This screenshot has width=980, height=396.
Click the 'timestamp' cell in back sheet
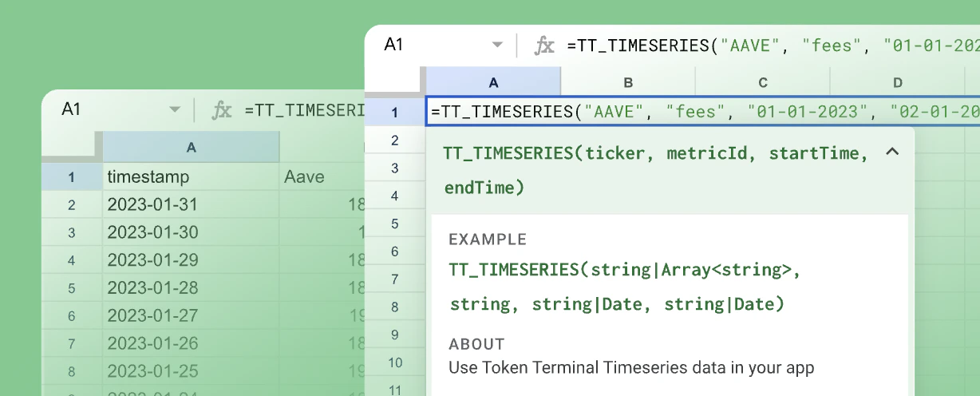[191, 177]
